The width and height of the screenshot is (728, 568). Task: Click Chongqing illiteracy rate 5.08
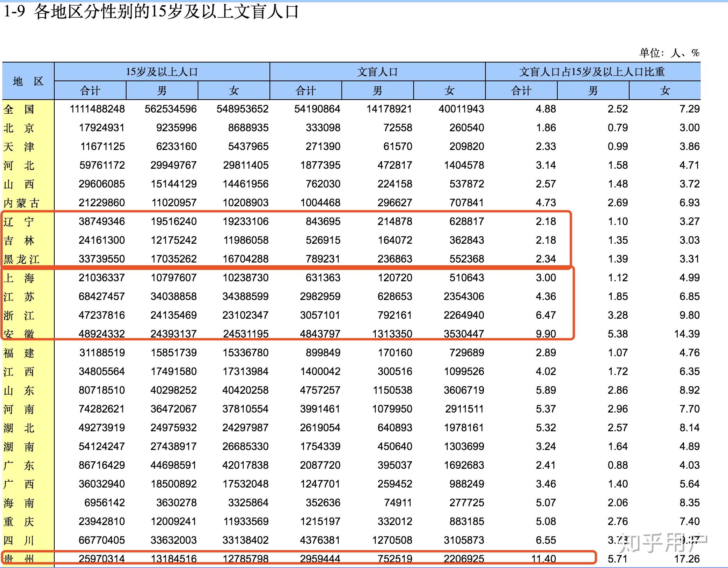pyautogui.click(x=546, y=522)
